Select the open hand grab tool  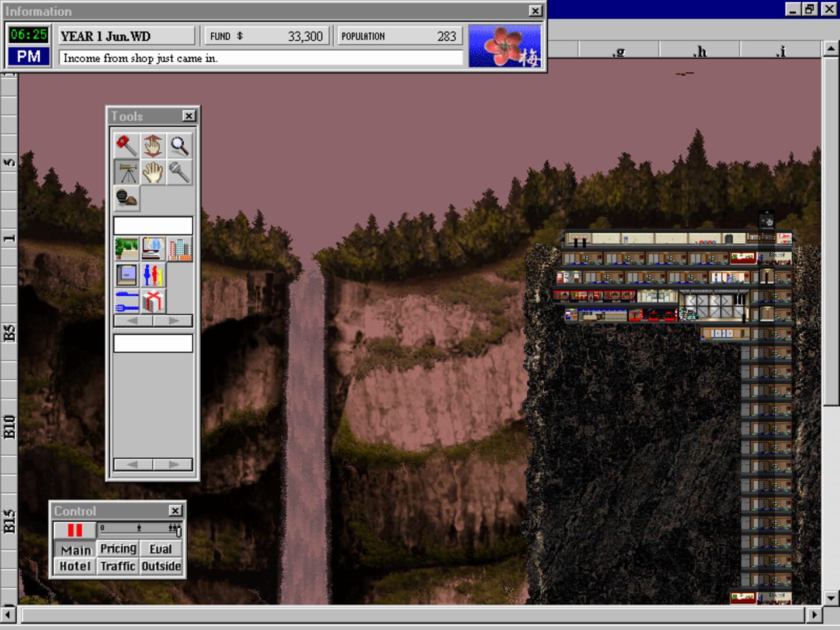153,172
